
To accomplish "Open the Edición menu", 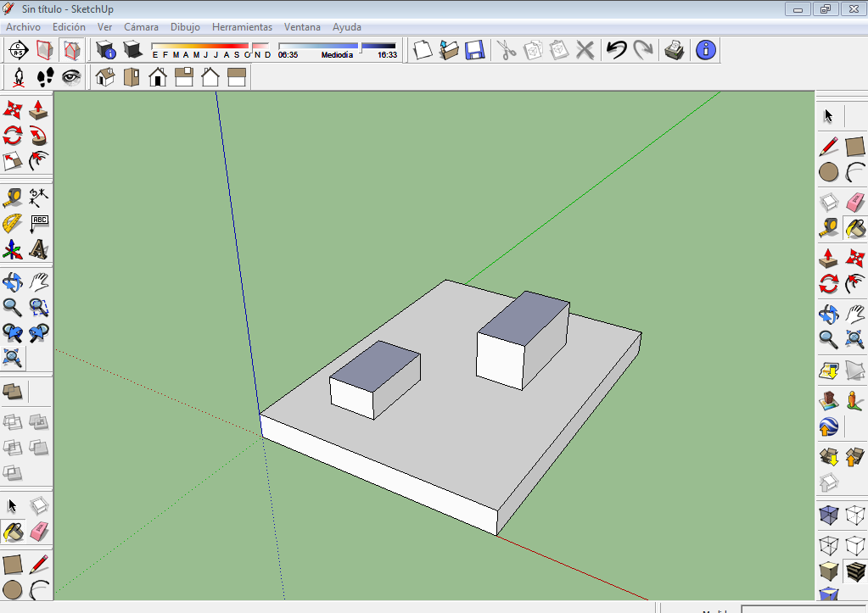I will point(70,27).
